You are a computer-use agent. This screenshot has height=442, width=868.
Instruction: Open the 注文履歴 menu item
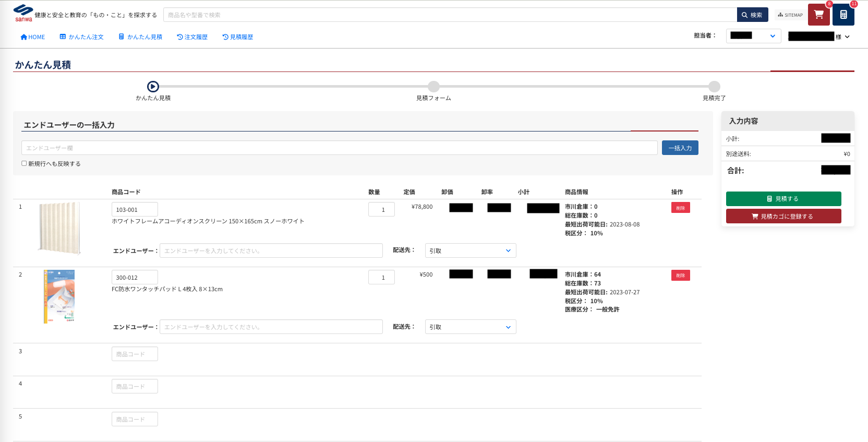tap(192, 37)
